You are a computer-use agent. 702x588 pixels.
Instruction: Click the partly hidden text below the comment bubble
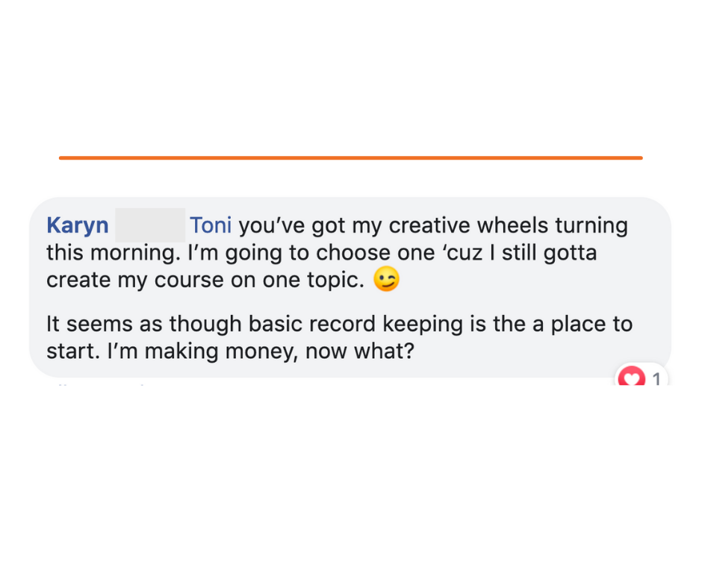pos(102,384)
